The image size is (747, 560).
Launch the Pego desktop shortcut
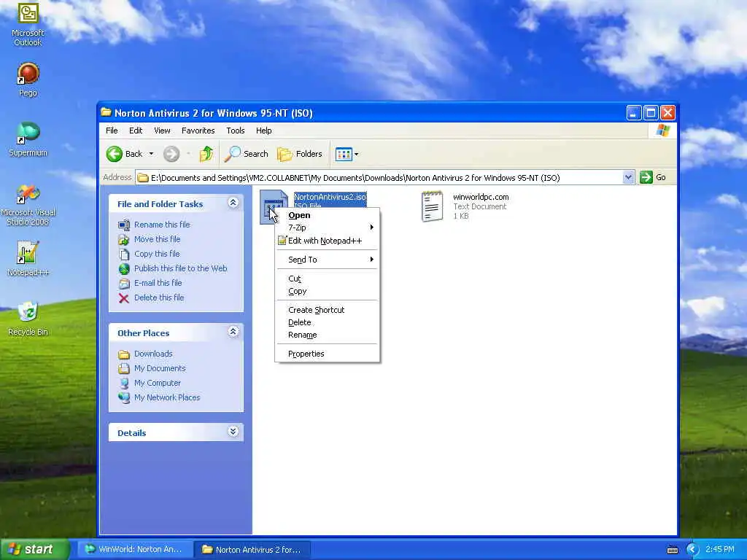click(28, 80)
